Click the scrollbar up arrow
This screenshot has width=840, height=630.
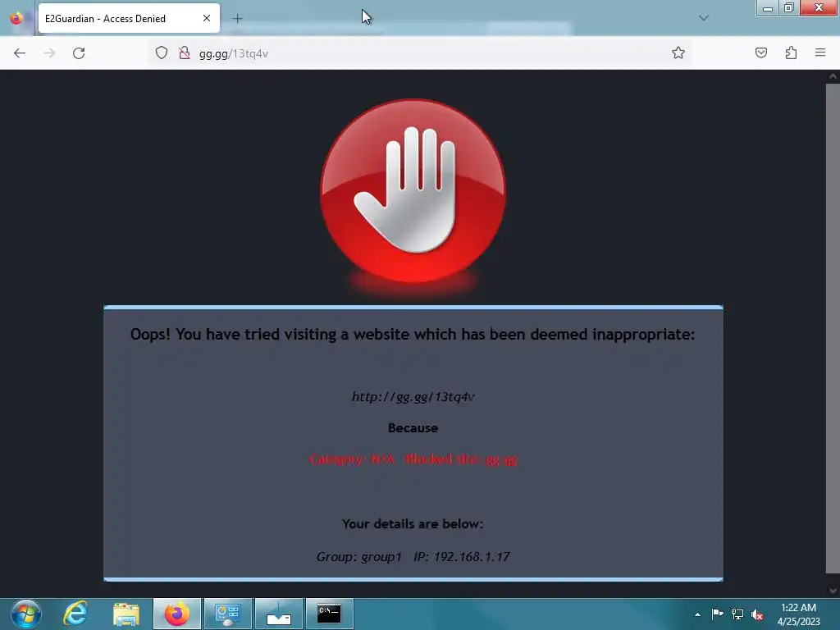tap(833, 76)
